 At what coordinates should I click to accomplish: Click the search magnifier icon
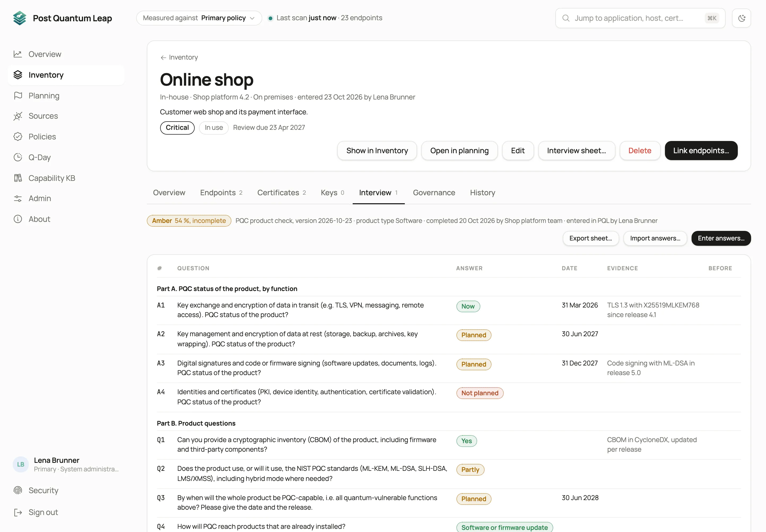[x=566, y=18]
